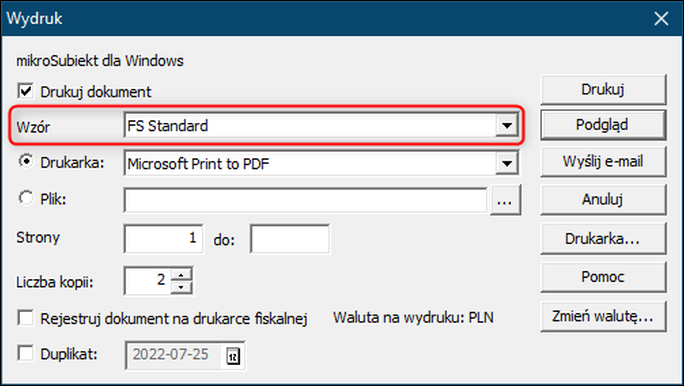The width and height of the screenshot is (684, 386).
Task: Open the Zmień walutę dialog
Action: click(x=603, y=316)
